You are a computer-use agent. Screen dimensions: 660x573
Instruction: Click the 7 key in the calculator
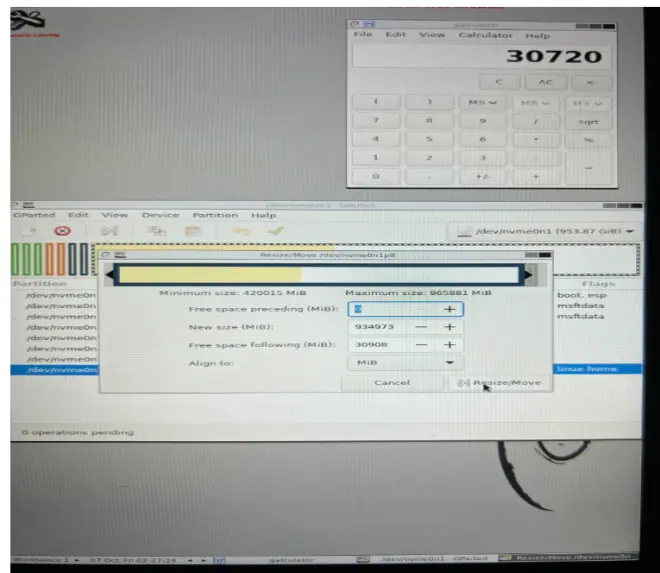[x=376, y=120]
